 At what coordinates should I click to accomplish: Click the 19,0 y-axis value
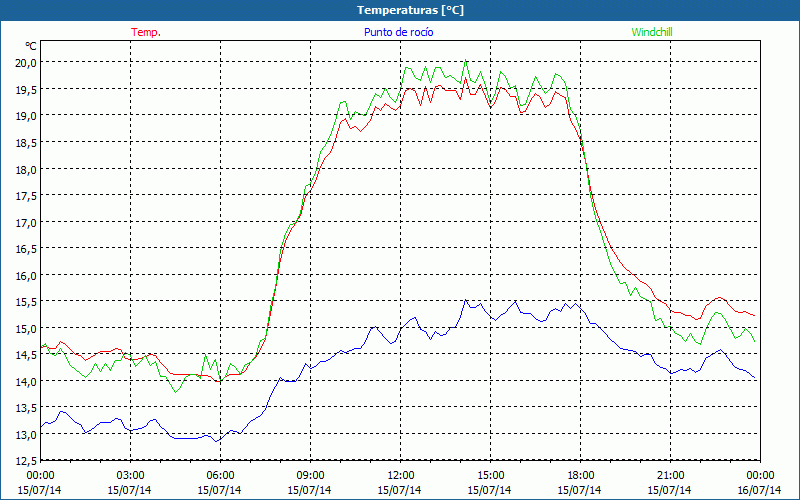(x=26, y=116)
